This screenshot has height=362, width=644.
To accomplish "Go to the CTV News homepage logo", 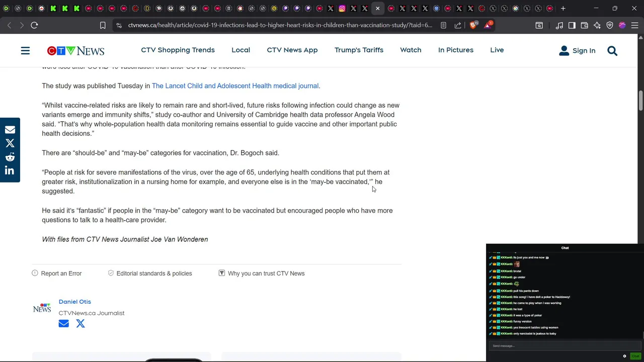I will point(75,51).
